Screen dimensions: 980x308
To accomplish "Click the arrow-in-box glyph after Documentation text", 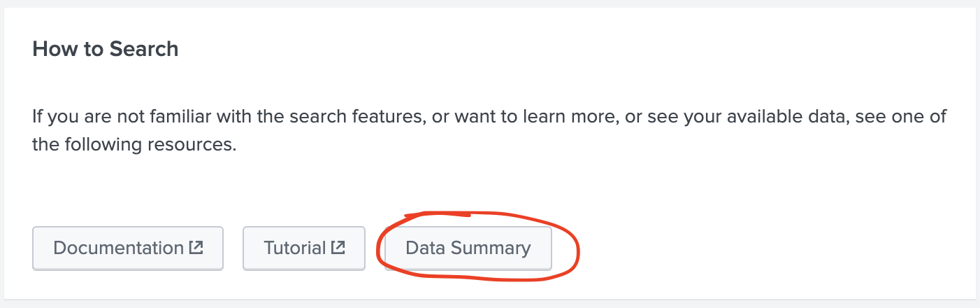I will (196, 247).
